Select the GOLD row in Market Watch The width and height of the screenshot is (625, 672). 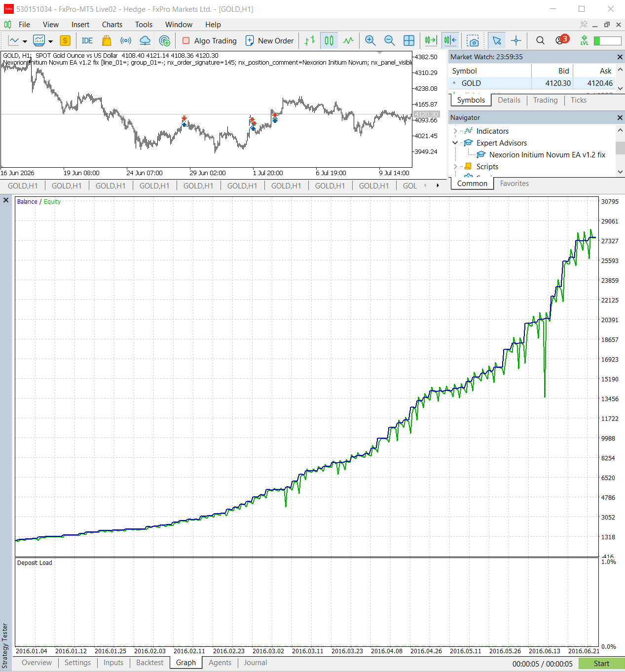(x=532, y=83)
